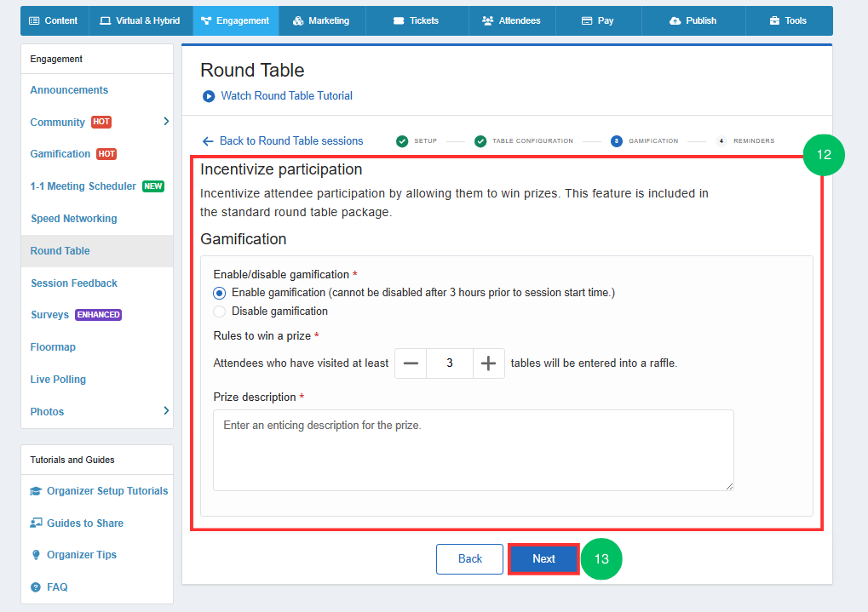Click the Table Configuration step checkmark
Viewport: 868px width, 612px height.
(x=480, y=141)
